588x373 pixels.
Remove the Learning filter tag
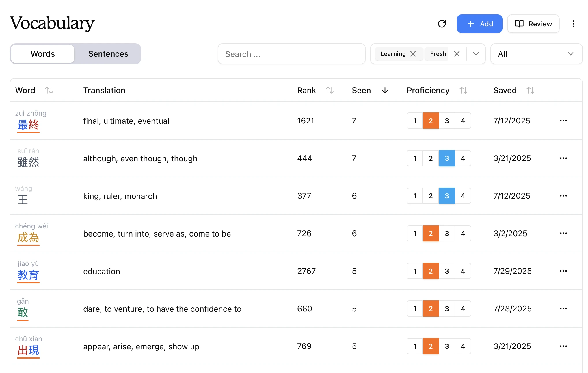click(413, 54)
